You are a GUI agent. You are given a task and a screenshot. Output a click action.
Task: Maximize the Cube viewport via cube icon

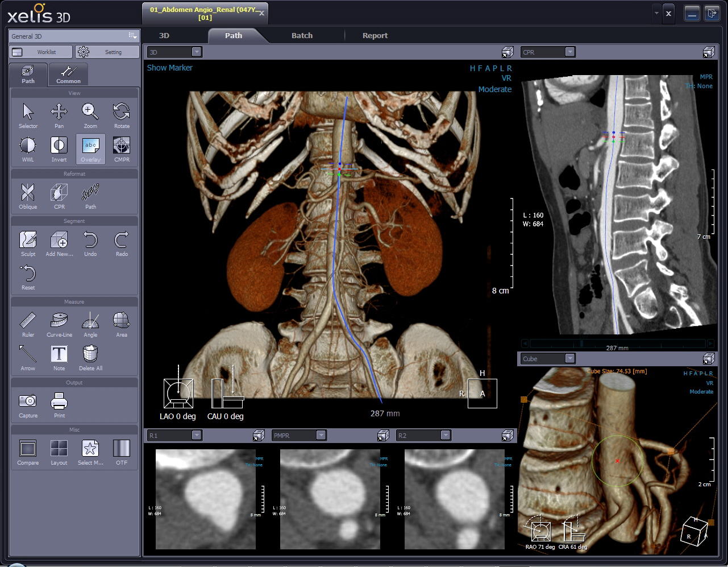709,358
